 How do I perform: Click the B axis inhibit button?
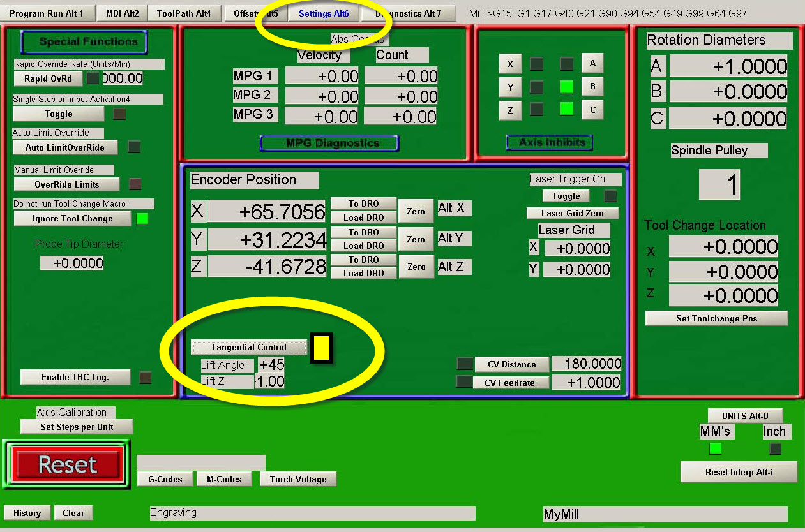tap(592, 86)
